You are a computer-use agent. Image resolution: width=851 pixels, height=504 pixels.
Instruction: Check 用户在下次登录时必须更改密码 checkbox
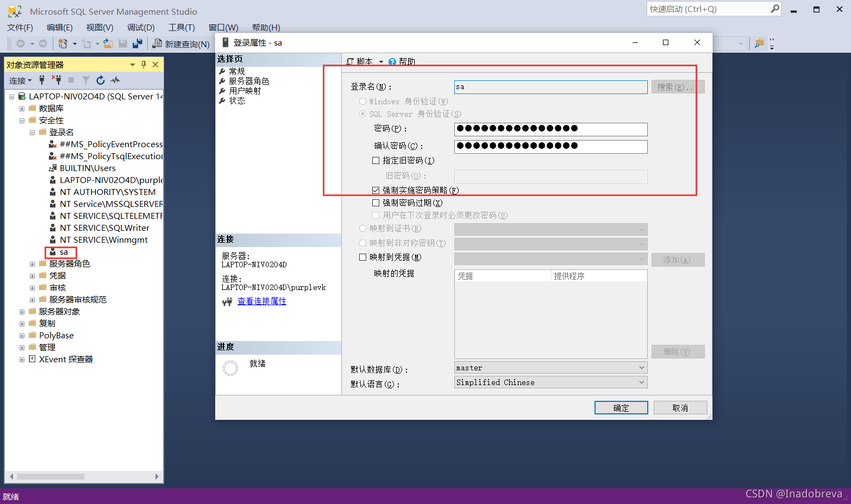[x=376, y=215]
